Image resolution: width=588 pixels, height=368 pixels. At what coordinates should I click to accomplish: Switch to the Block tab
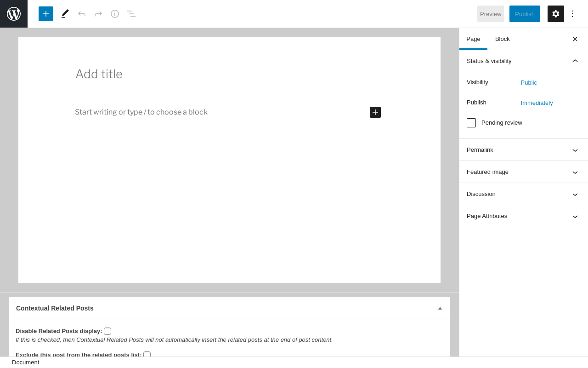point(503,39)
